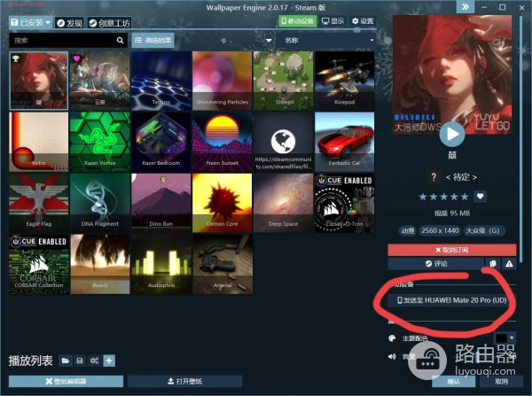Viewport: 532px width, 396px height.
Task: Click the 取消订阅 unsubscribe button
Action: (x=452, y=250)
